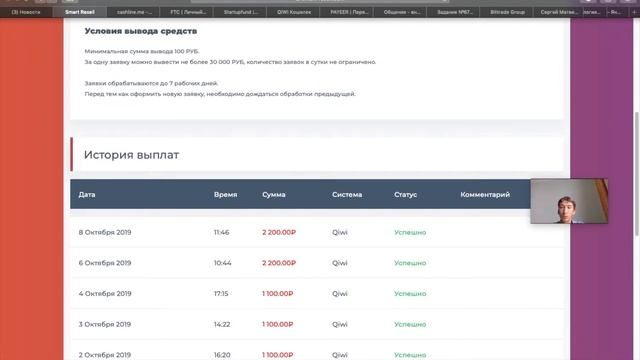Click the История выплат heading
Screen dimensions: 640x360
pyautogui.click(x=131, y=155)
